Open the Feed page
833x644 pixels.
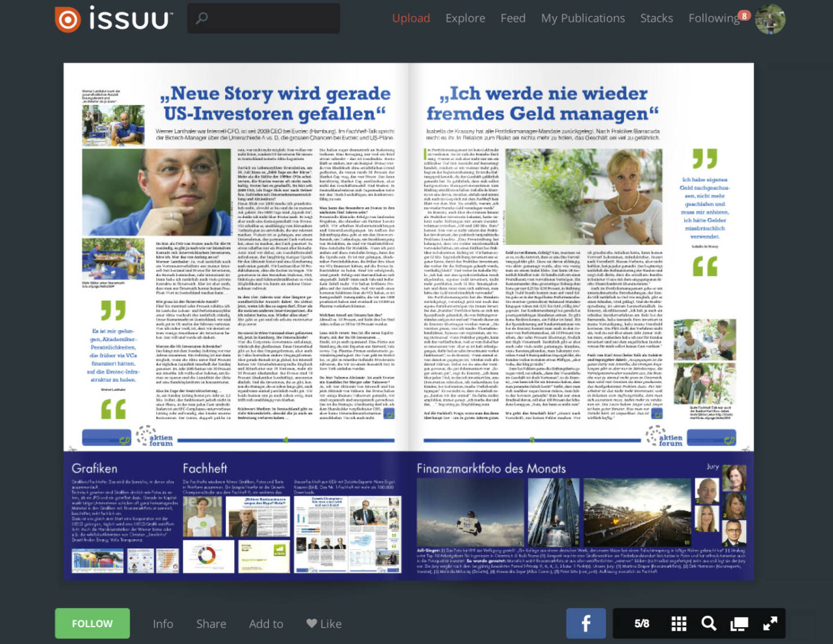[x=513, y=19]
